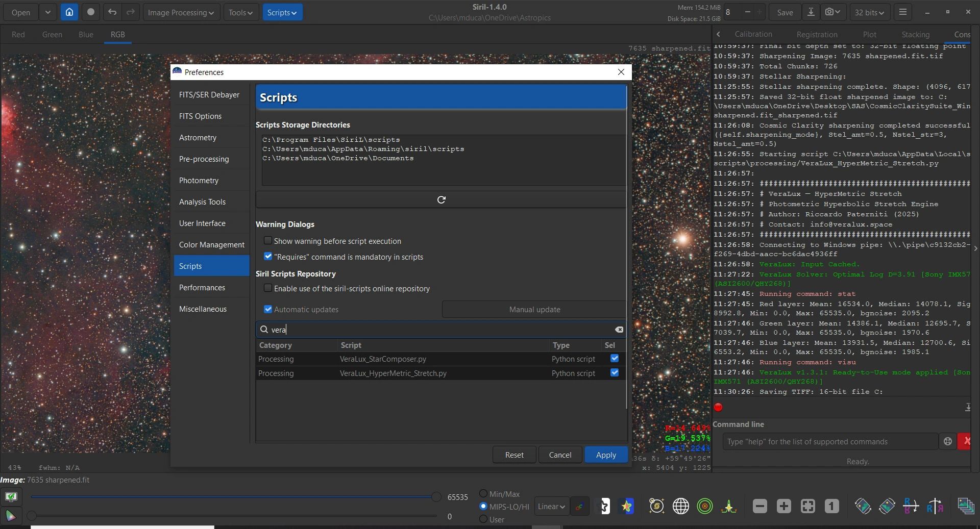Screen dimensions: 980x529
Task: Switch to the Green channel tab
Action: 52,35
